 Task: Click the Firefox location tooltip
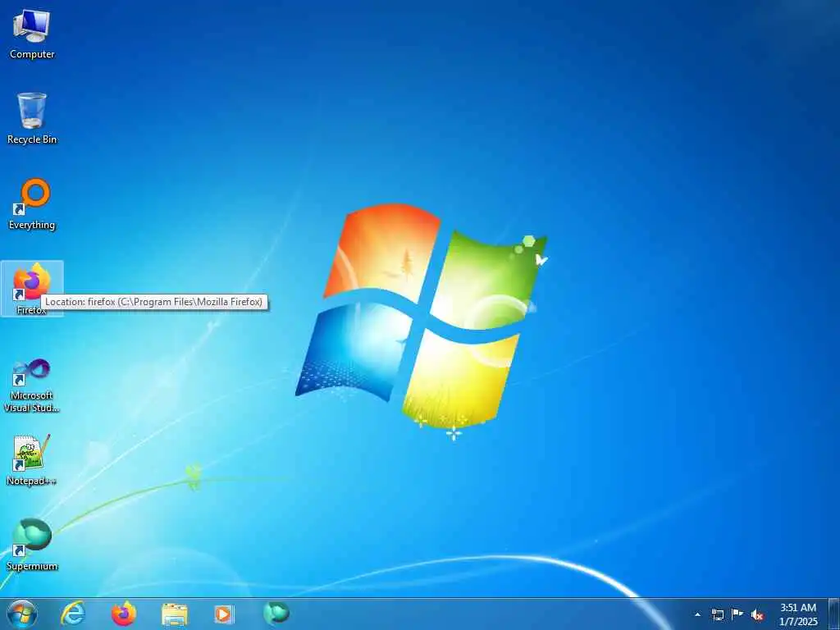pos(153,302)
